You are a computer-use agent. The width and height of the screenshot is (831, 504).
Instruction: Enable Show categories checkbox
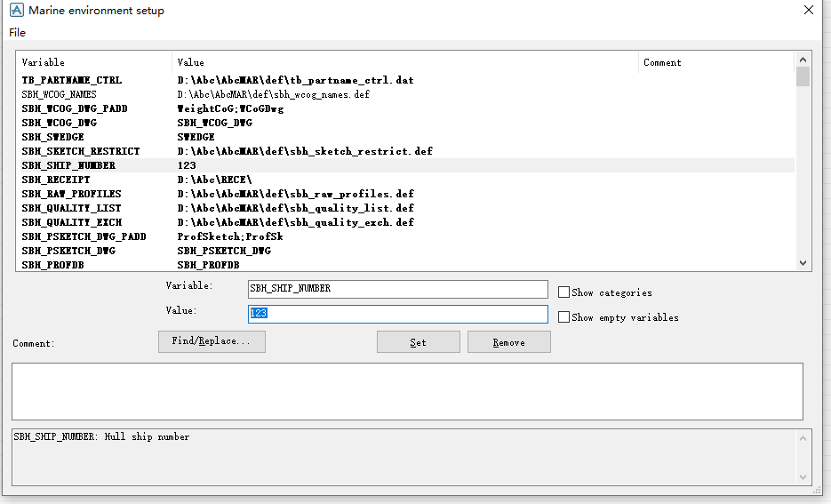[x=563, y=292]
